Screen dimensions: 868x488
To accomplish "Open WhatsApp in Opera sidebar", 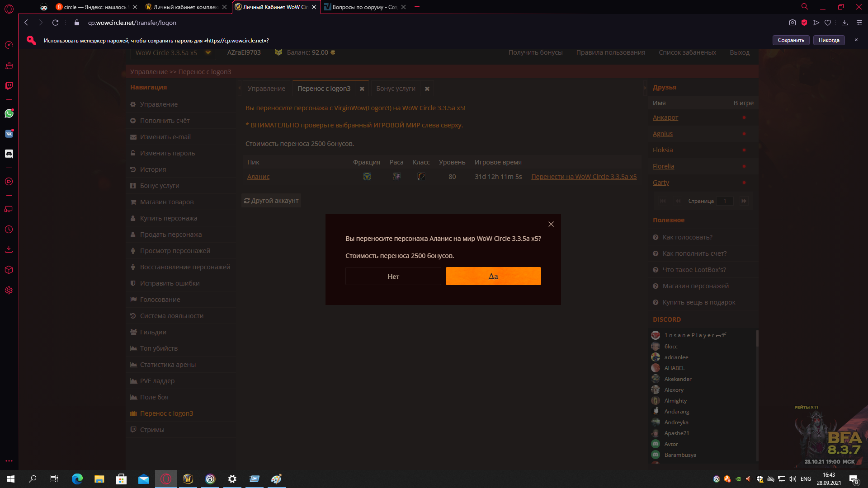I will point(9,114).
